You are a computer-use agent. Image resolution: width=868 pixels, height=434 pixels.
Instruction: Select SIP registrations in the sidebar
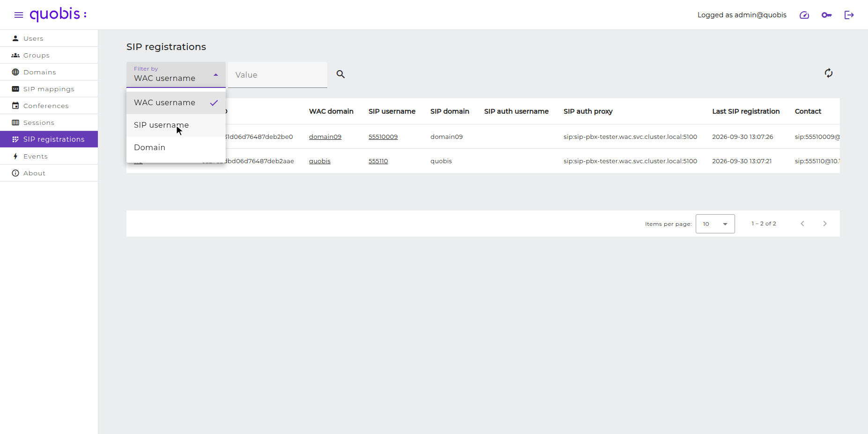[49, 139]
